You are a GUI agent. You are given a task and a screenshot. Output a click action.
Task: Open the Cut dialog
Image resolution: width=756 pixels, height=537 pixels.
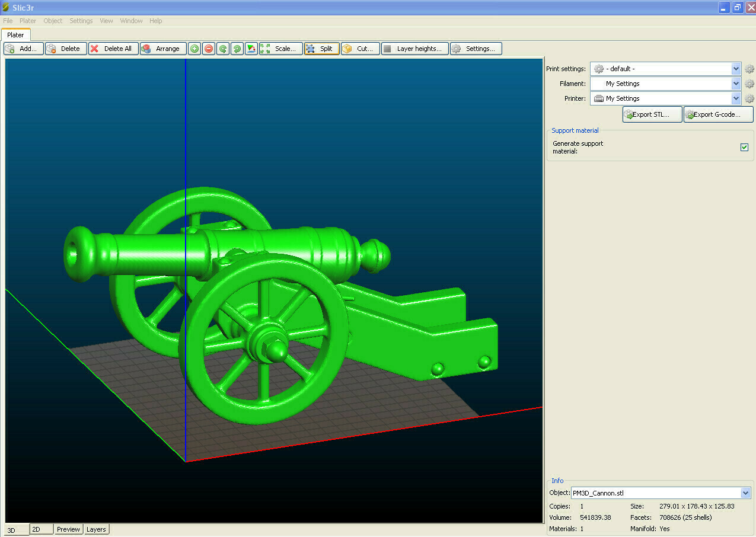360,49
